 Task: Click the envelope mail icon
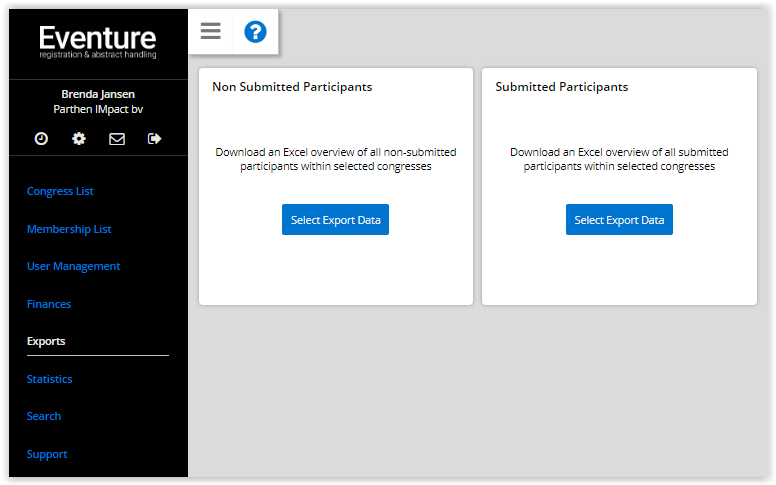click(x=117, y=139)
